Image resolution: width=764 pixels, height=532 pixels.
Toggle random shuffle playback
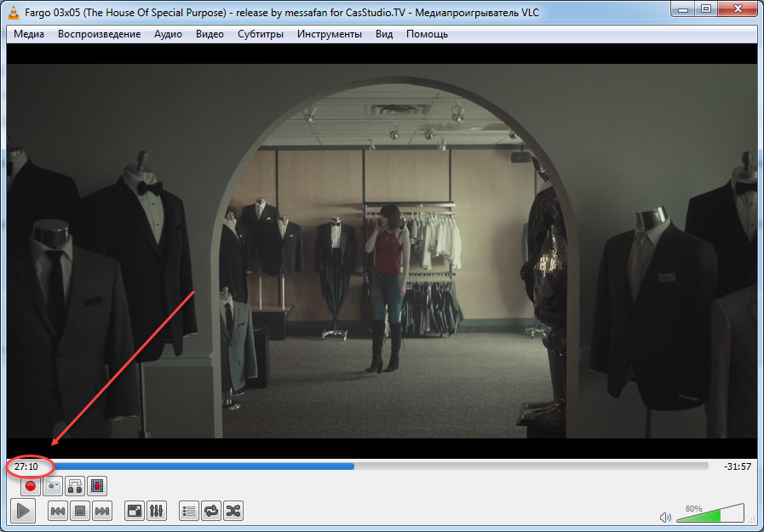point(233,511)
